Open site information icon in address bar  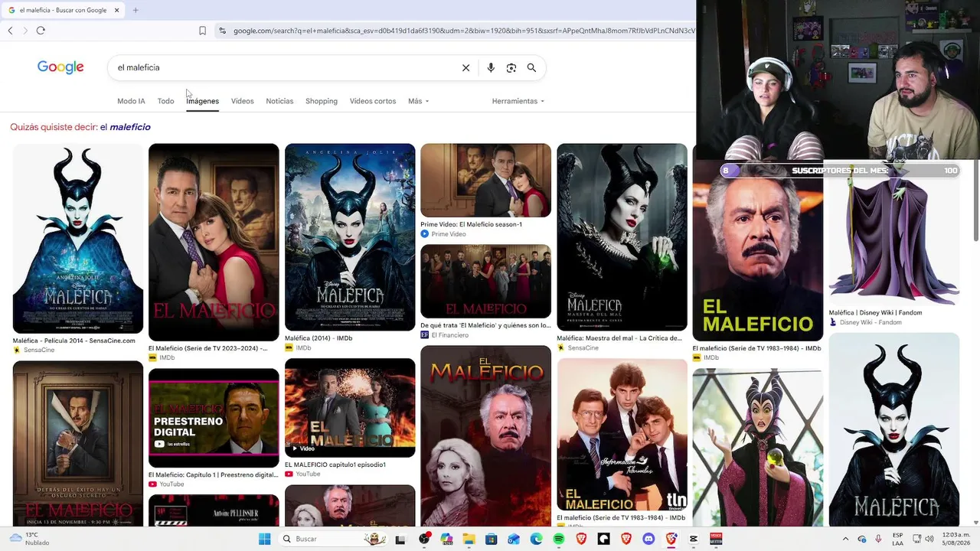222,31
